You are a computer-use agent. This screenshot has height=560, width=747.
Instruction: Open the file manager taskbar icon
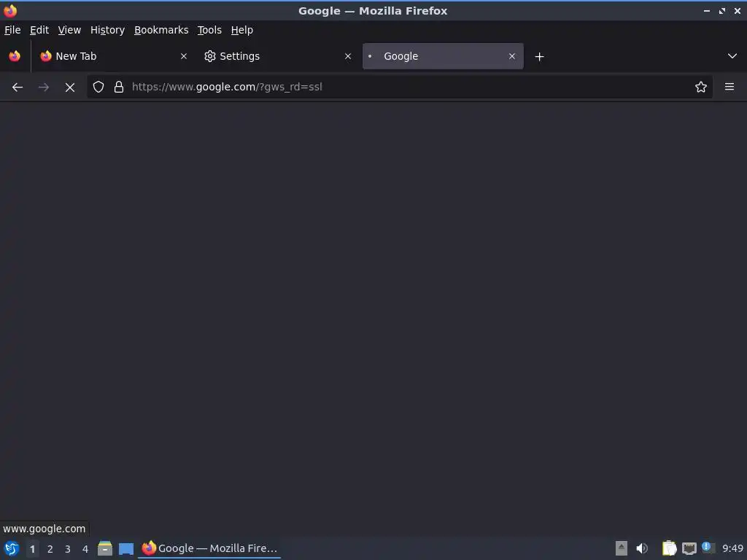pos(105,548)
